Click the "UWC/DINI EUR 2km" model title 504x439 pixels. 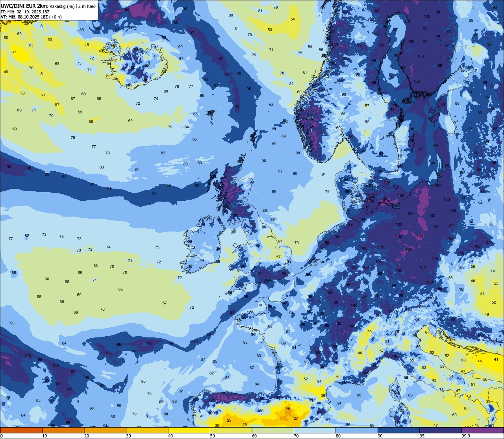24,6
